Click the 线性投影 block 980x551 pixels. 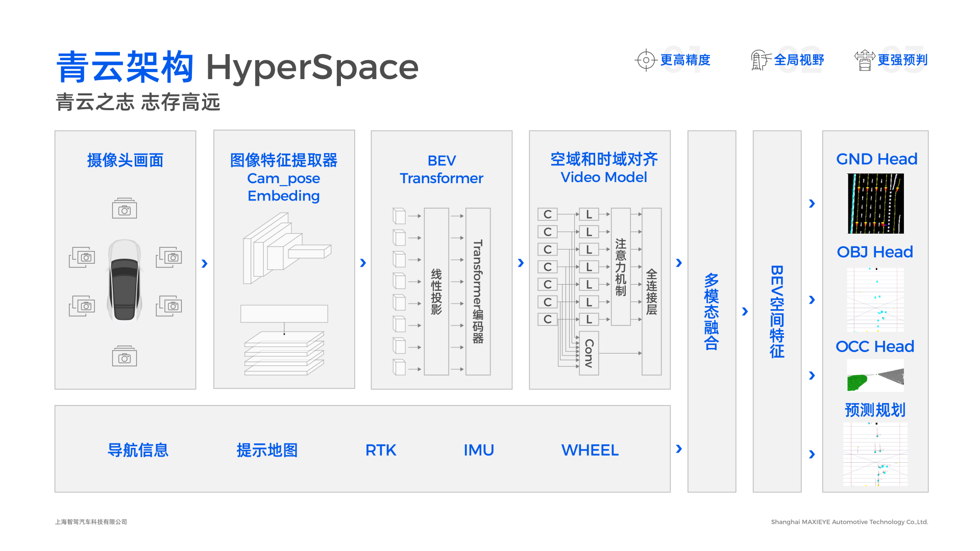tap(436, 291)
